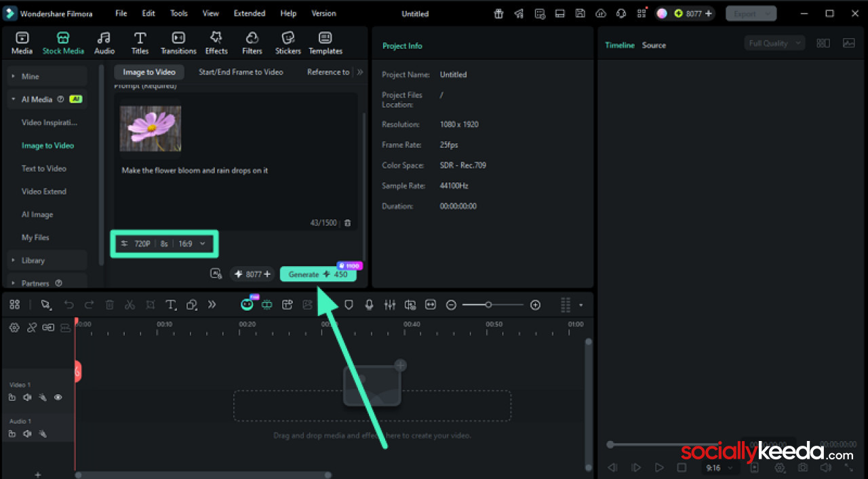Open AI Image in sidebar
The height and width of the screenshot is (479, 868).
point(37,214)
